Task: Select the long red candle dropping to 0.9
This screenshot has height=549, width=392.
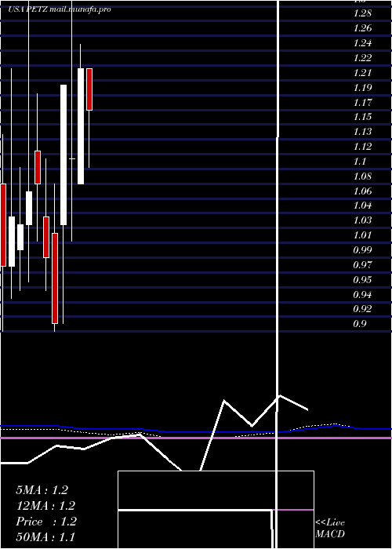Action: [55, 278]
